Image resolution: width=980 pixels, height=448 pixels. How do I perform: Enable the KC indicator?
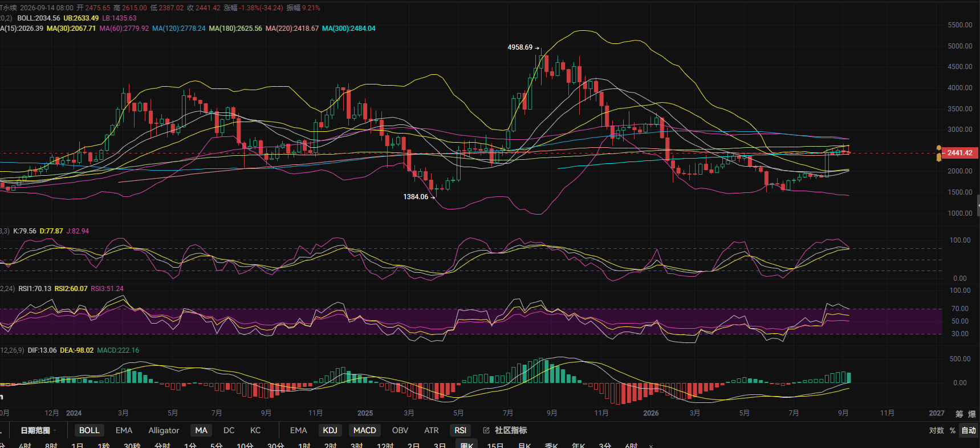pos(255,430)
